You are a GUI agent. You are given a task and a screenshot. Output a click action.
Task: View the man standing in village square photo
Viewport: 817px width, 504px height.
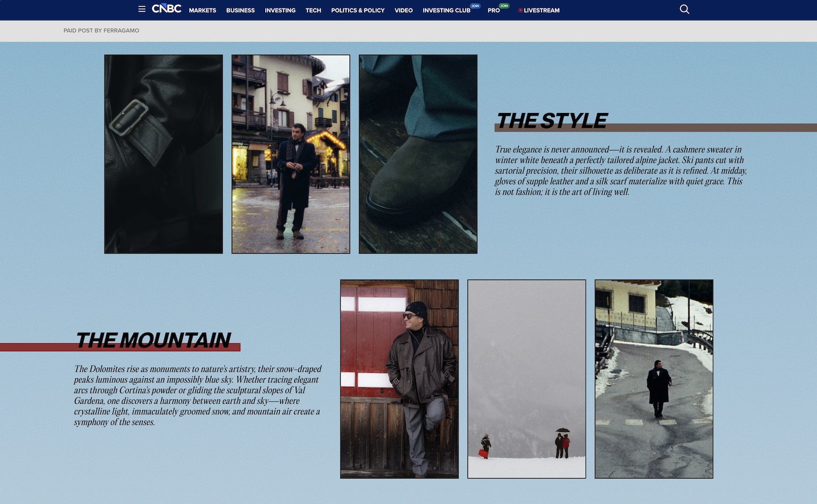[x=291, y=154]
